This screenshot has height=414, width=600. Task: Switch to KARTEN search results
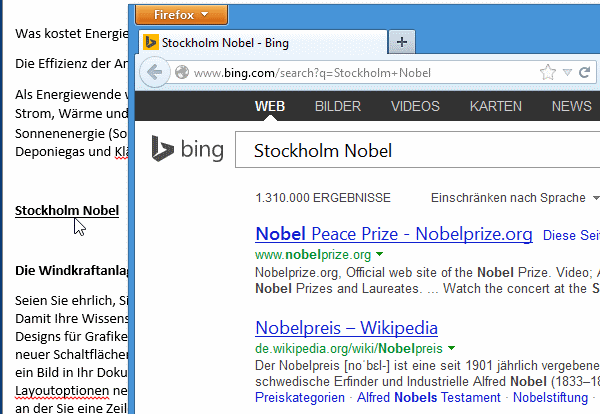tap(496, 106)
